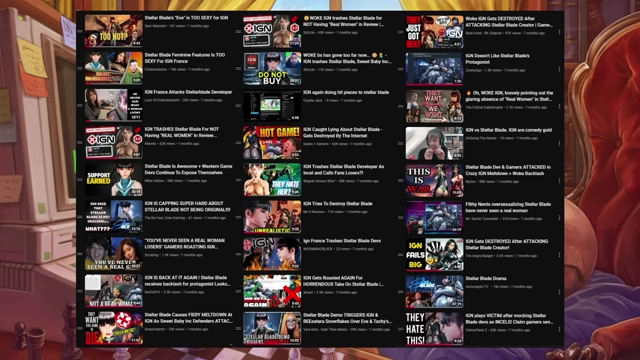Open title IGN IS BACK AT IT AGAIN!

[x=187, y=281]
